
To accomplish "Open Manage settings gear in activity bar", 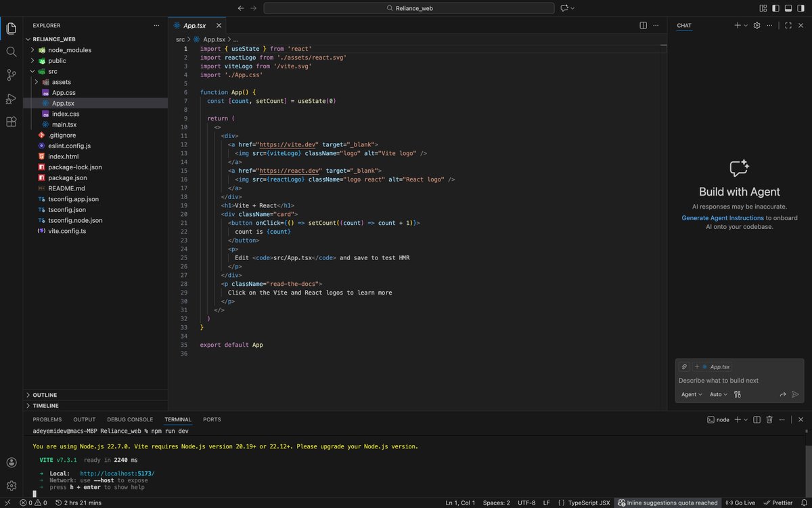I will (11, 486).
